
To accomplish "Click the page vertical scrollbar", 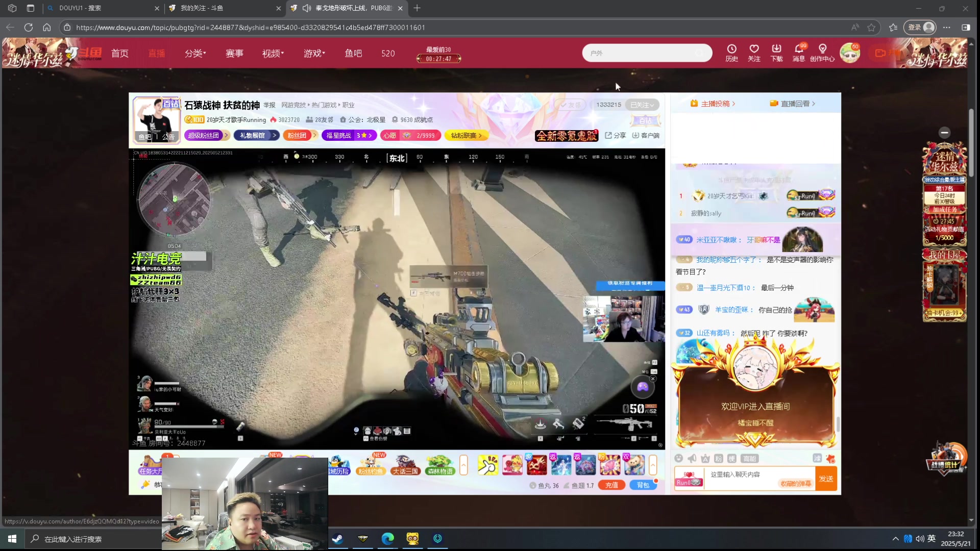I will 971,143.
